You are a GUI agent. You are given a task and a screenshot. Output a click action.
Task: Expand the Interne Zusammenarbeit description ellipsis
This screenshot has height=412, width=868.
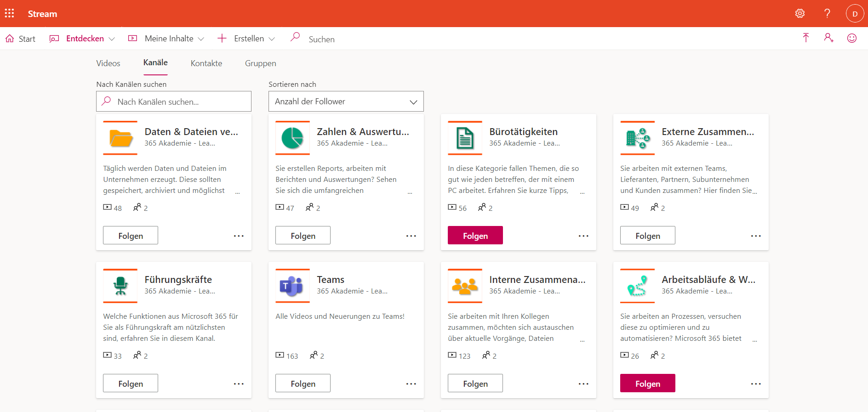tap(582, 340)
